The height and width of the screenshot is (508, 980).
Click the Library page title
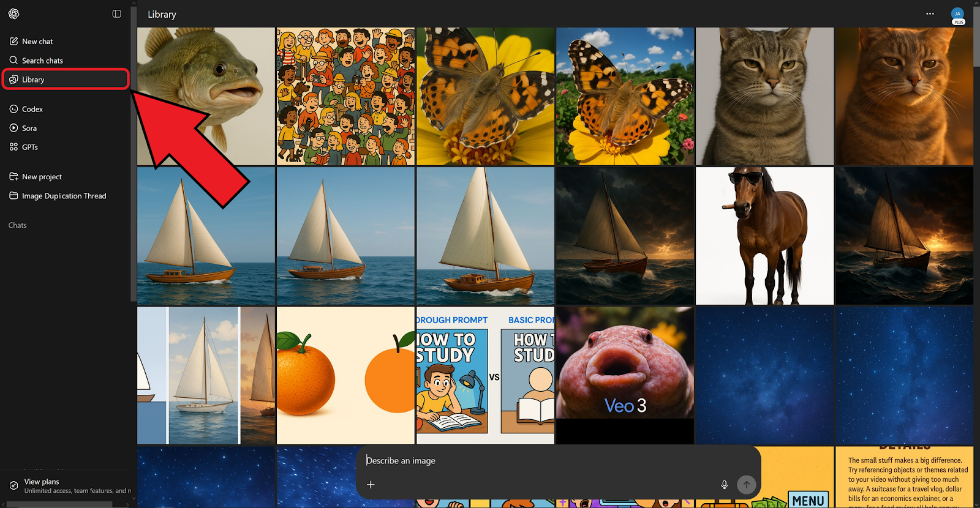point(162,14)
